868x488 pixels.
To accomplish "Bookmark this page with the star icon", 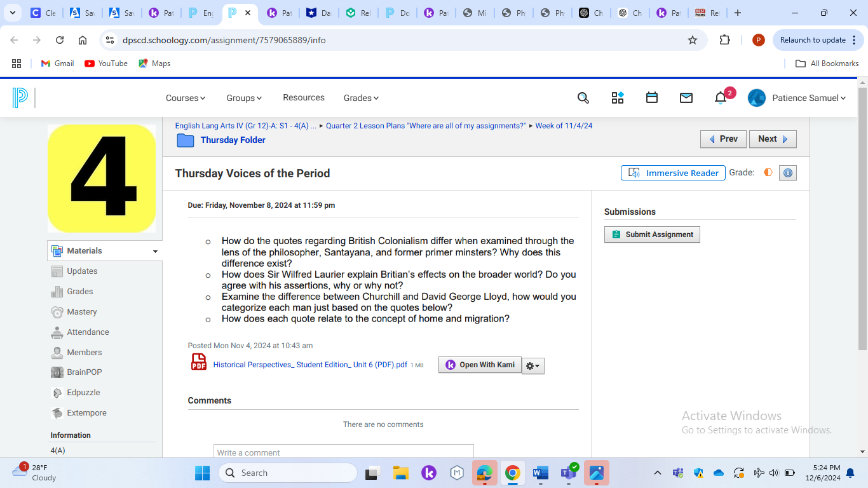I will [x=693, y=40].
